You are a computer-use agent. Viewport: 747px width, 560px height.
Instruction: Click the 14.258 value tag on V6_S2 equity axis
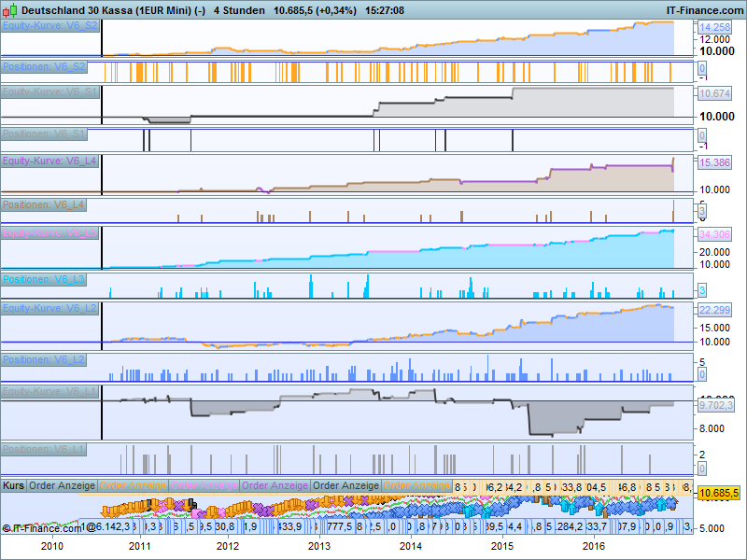point(714,27)
